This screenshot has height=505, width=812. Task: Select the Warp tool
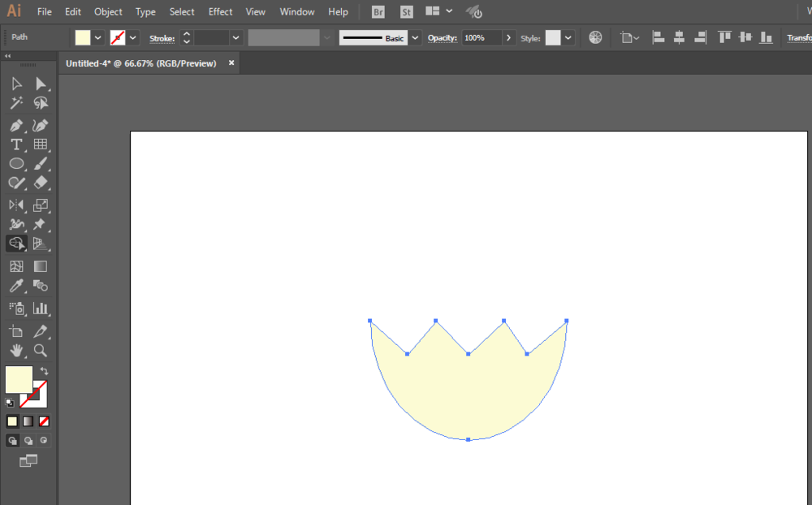[16, 224]
